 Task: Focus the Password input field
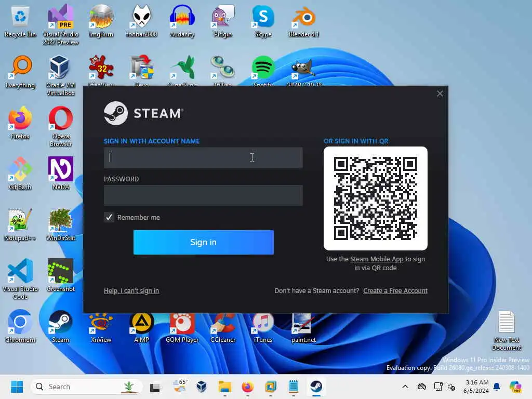(x=203, y=195)
